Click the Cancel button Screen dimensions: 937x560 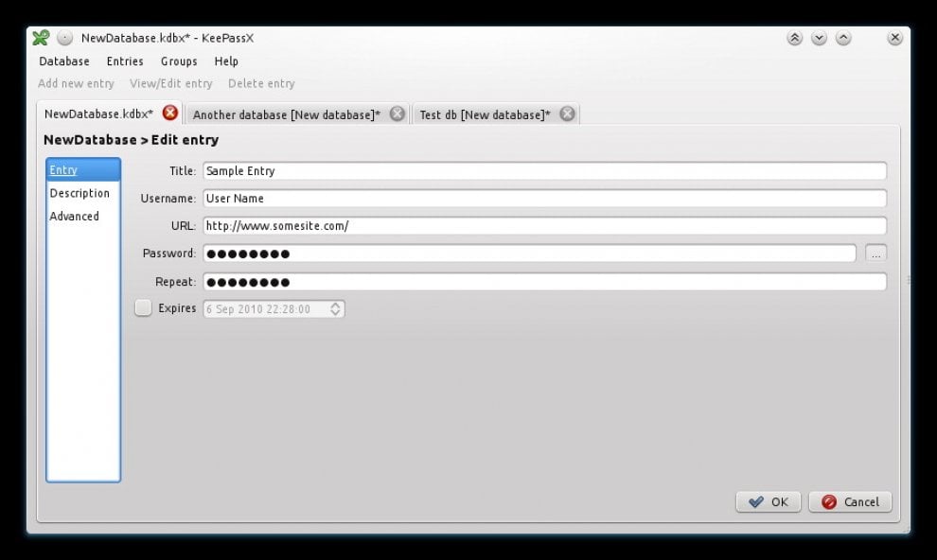click(x=850, y=502)
